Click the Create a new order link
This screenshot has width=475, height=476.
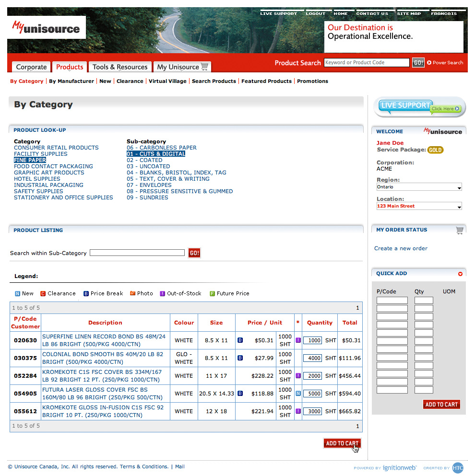point(401,248)
